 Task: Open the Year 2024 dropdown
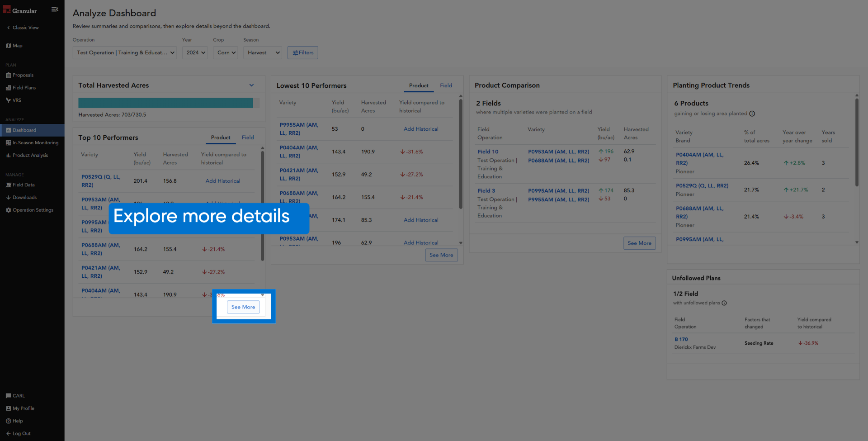pyautogui.click(x=195, y=53)
